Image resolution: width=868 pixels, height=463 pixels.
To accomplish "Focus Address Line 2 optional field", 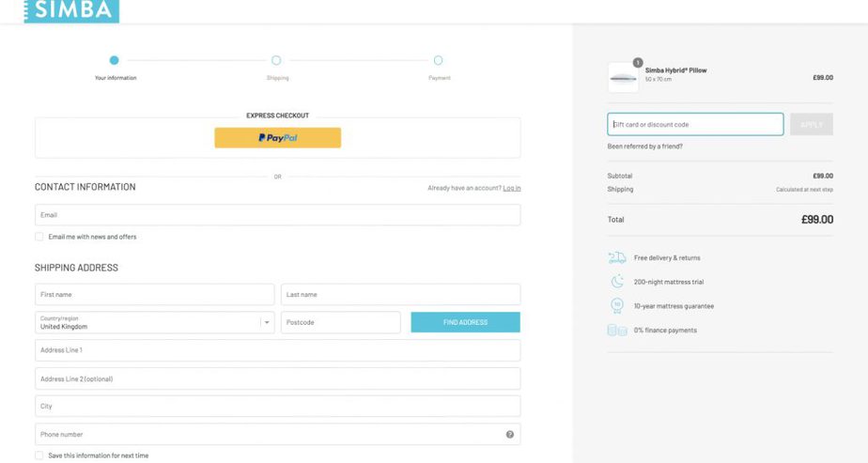I will pos(278,378).
